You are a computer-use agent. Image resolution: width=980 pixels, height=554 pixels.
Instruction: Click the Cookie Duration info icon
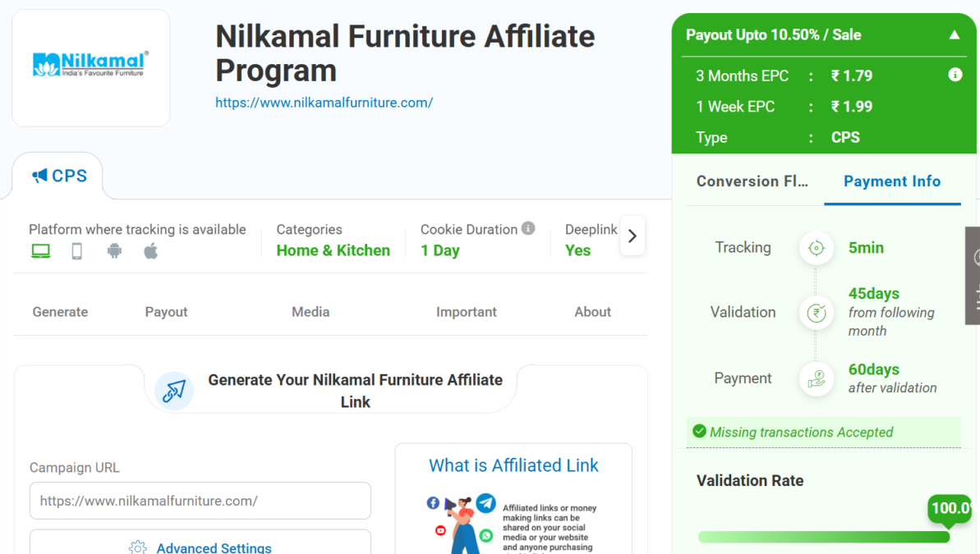click(x=528, y=229)
